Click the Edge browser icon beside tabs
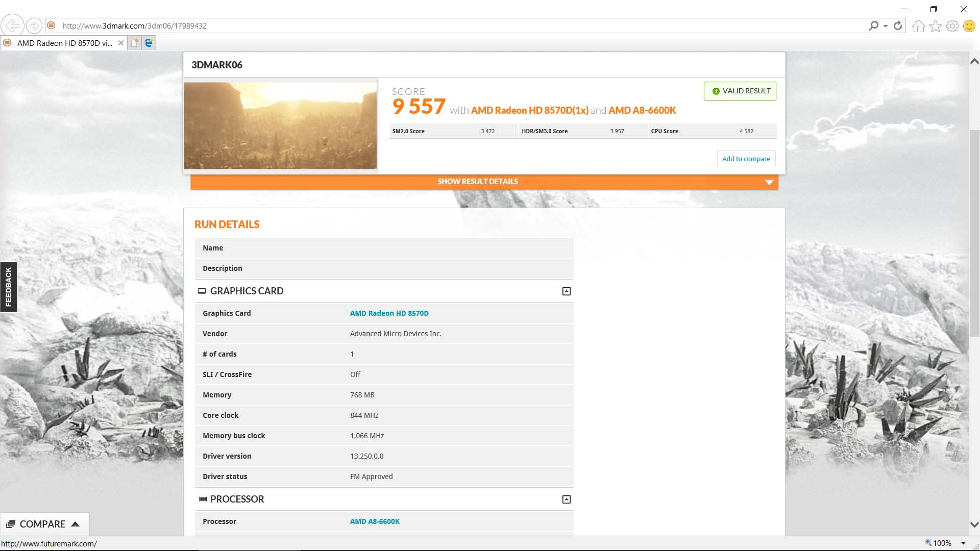The width and height of the screenshot is (980, 551). point(149,43)
